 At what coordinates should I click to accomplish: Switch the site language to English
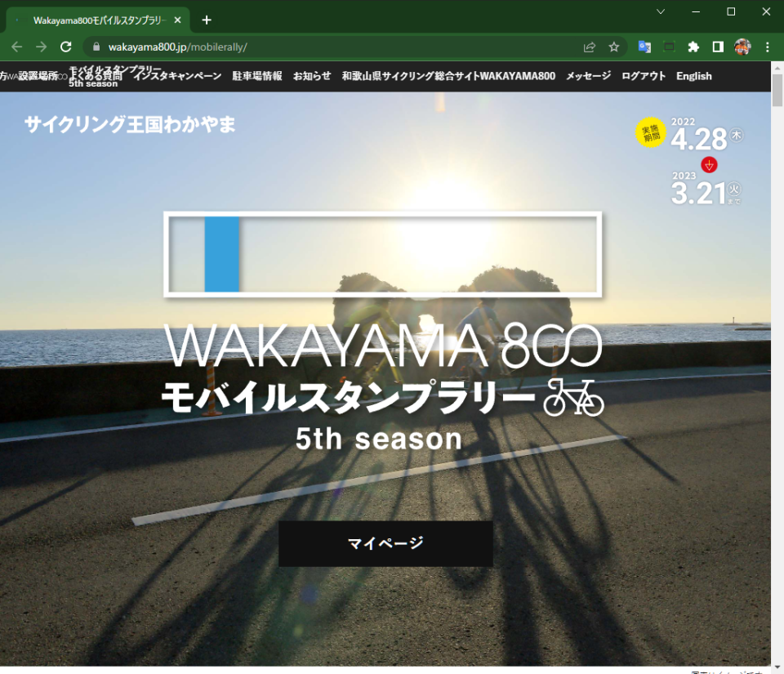694,76
